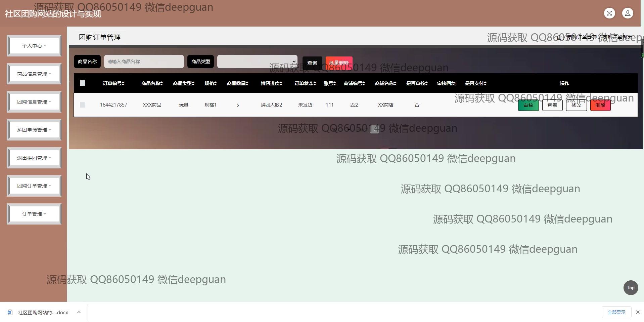Click 全部显示 in downloads bar

pos(616,312)
